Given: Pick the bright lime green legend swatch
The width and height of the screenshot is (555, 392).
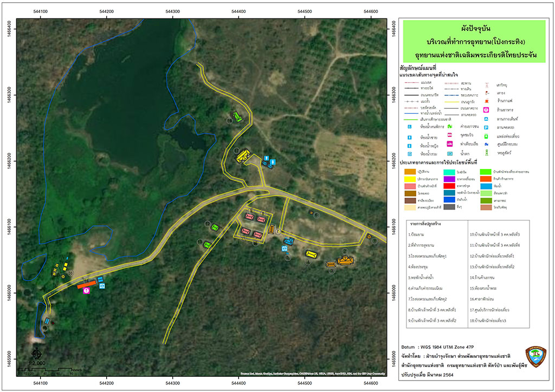Looking at the screenshot, I should (x=486, y=172).
